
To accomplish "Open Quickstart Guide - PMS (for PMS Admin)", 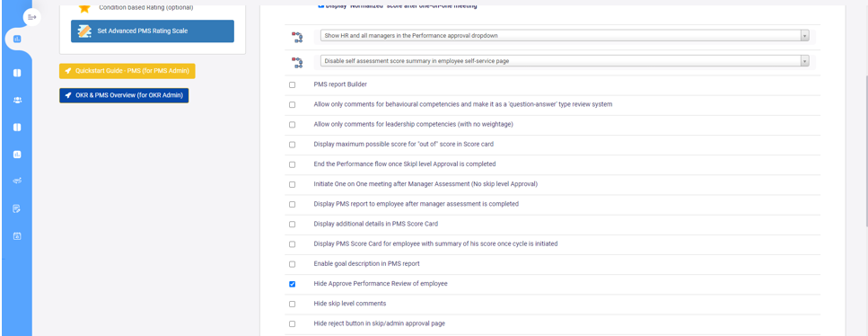I will [x=127, y=71].
